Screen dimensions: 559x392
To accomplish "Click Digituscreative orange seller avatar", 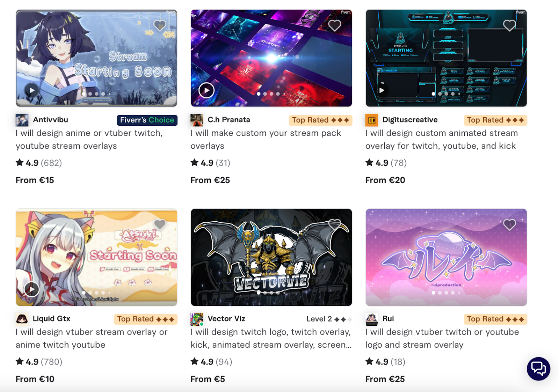I will 372,120.
